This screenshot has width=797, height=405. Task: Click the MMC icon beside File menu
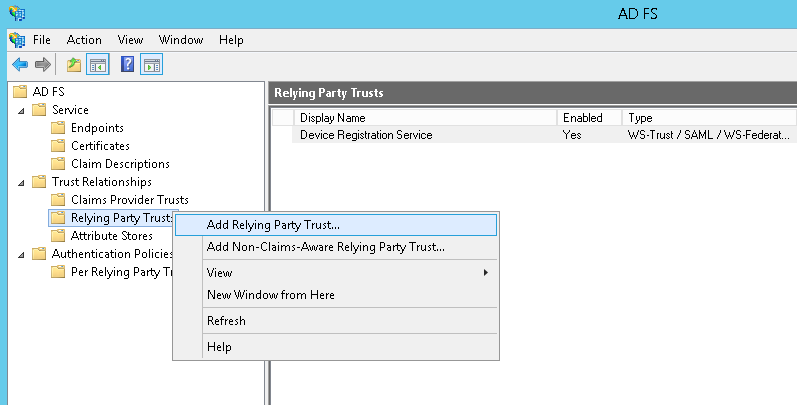click(x=17, y=40)
